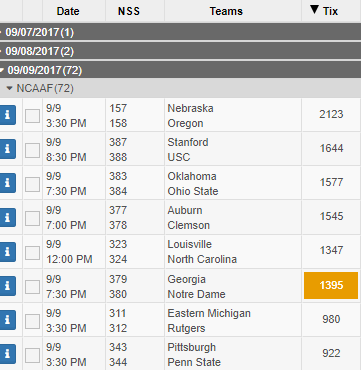Viewport: 361px width, 370px height.
Task: Check the Nebraska vs Oregon row checkbox
Action: coord(32,116)
